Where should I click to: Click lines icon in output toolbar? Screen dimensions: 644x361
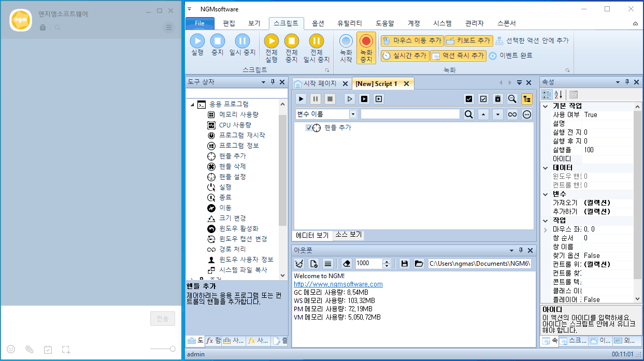[x=328, y=263]
